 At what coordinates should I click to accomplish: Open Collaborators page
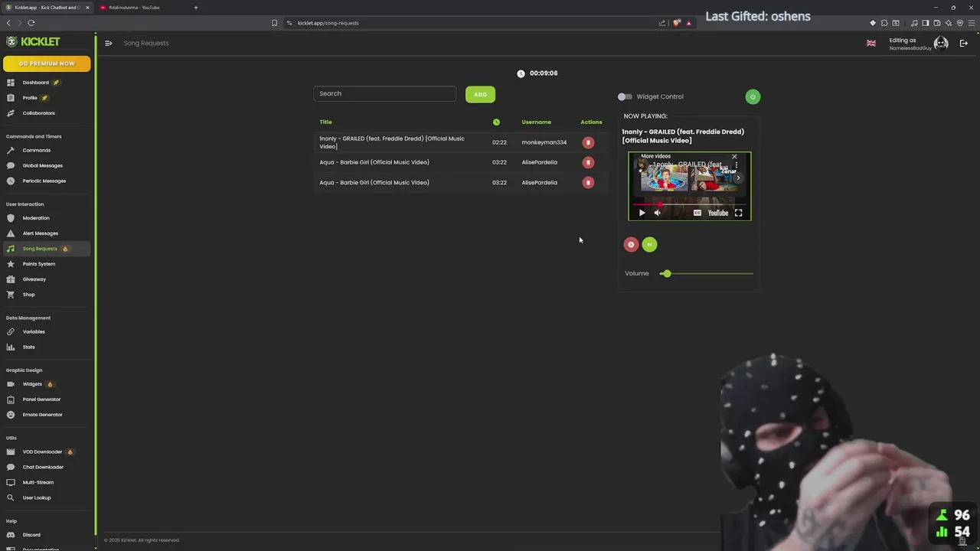click(38, 113)
